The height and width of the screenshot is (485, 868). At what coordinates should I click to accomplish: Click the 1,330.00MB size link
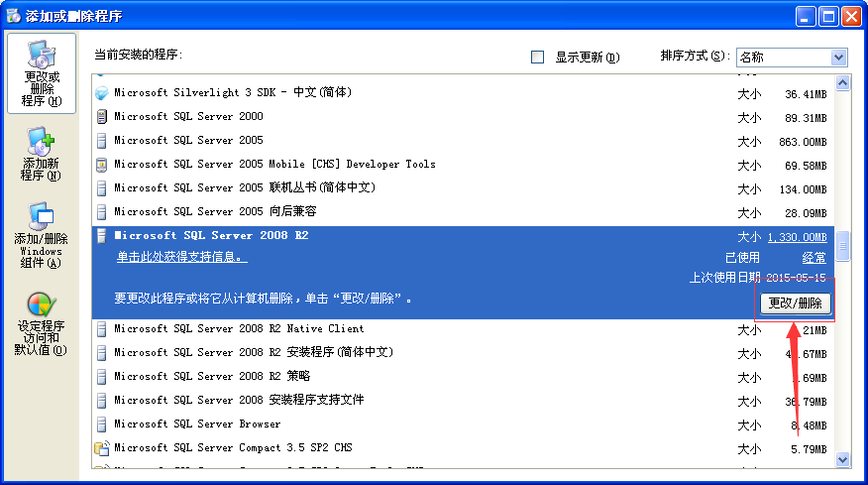point(797,237)
